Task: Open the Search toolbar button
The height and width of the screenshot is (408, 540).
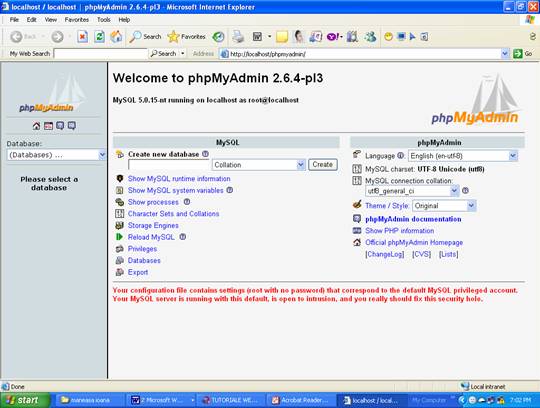Action: click(145, 36)
